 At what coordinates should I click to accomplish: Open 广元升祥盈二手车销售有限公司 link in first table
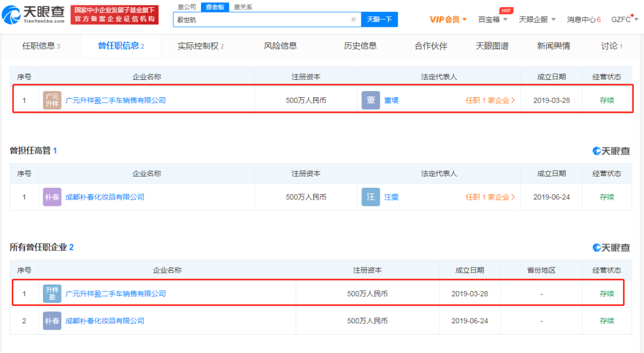[x=116, y=100]
